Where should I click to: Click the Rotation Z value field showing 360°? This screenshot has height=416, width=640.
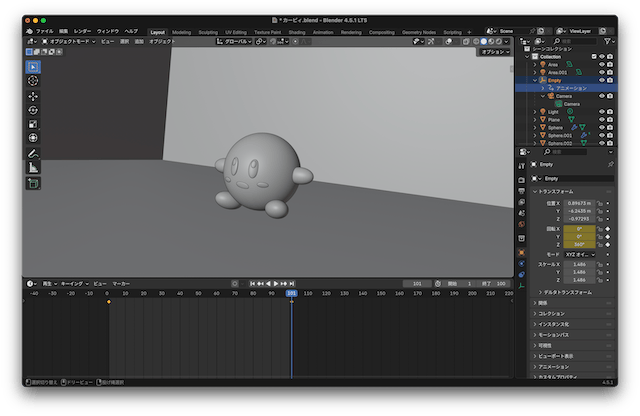tap(579, 244)
